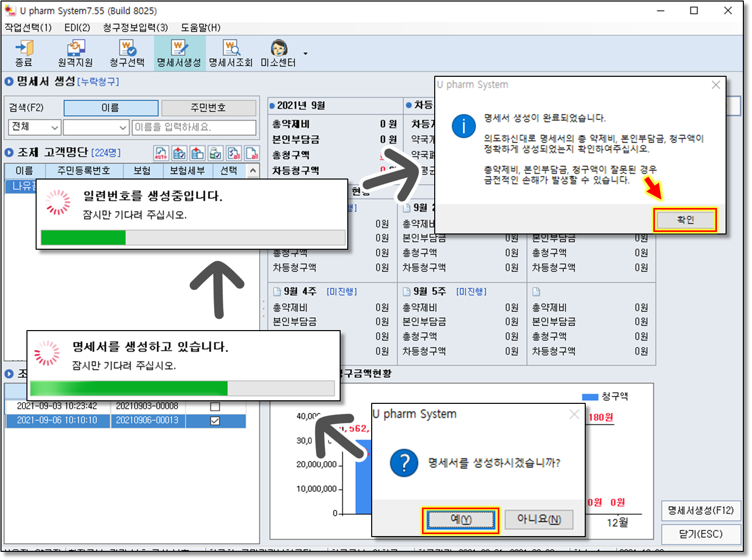Open 원격지원 remote support tool

75,53
